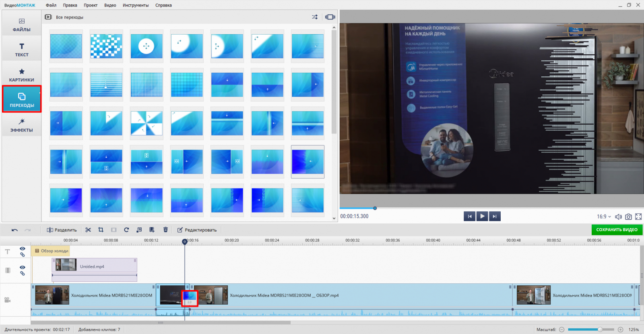This screenshot has width=644, height=334.
Task: Click the greyed-out redo arrow
Action: [x=27, y=230]
